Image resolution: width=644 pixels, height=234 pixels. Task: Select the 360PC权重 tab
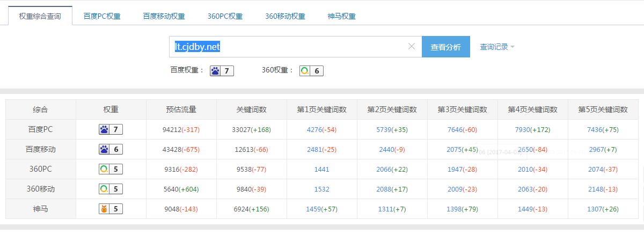tap(225, 16)
